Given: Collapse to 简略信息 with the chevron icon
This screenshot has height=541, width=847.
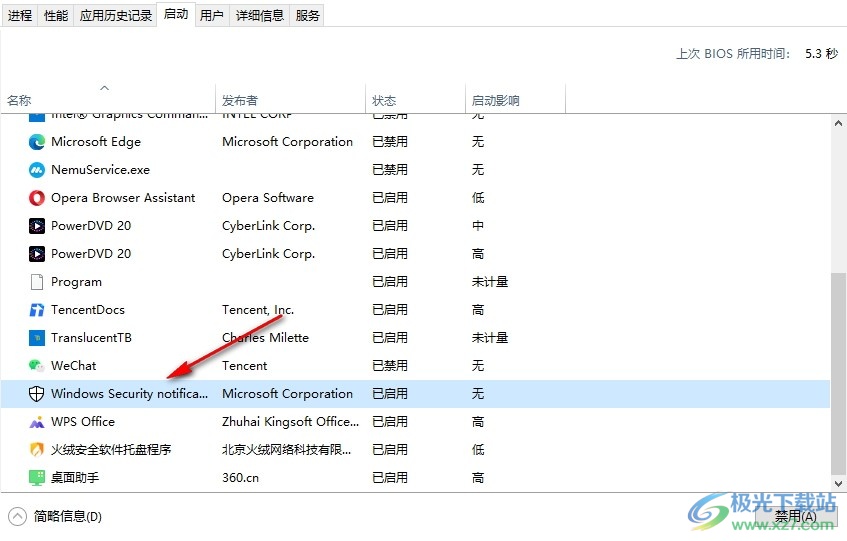Looking at the screenshot, I should 17,517.
